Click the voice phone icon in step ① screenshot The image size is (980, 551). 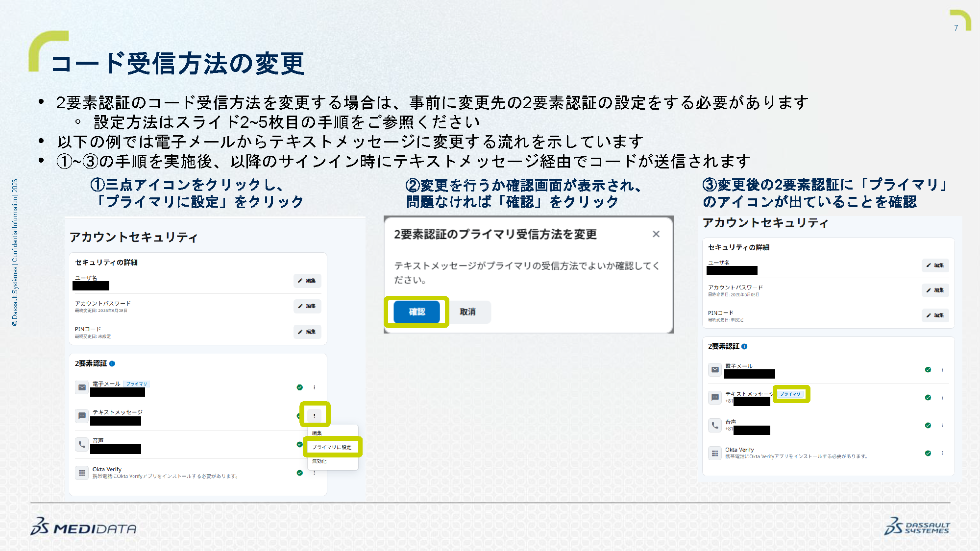click(82, 444)
